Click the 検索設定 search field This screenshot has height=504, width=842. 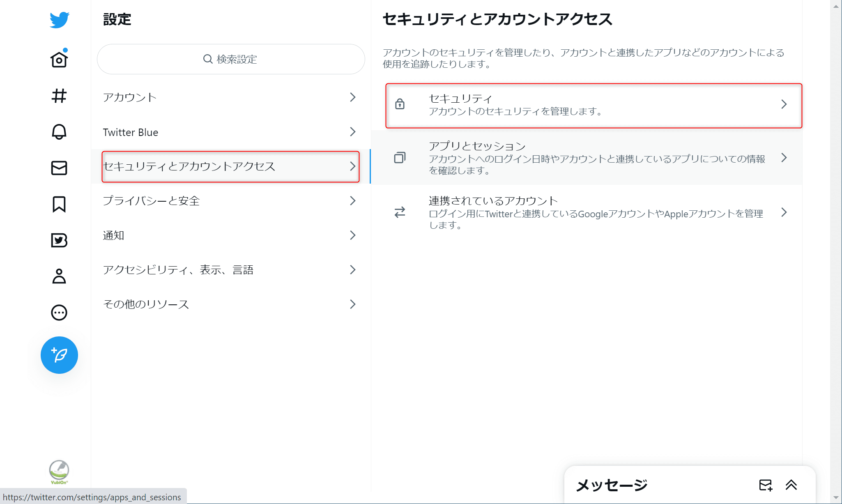pos(231,59)
